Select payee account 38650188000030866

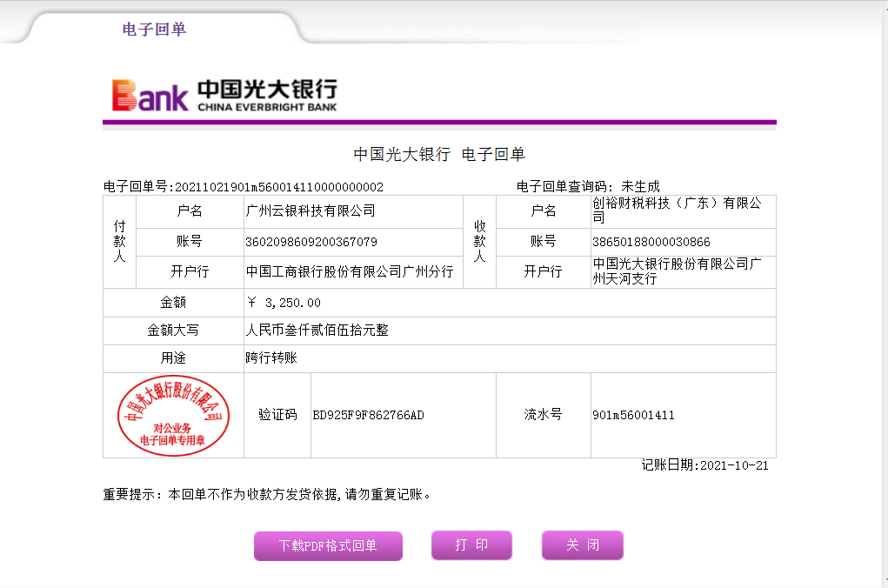point(651,242)
